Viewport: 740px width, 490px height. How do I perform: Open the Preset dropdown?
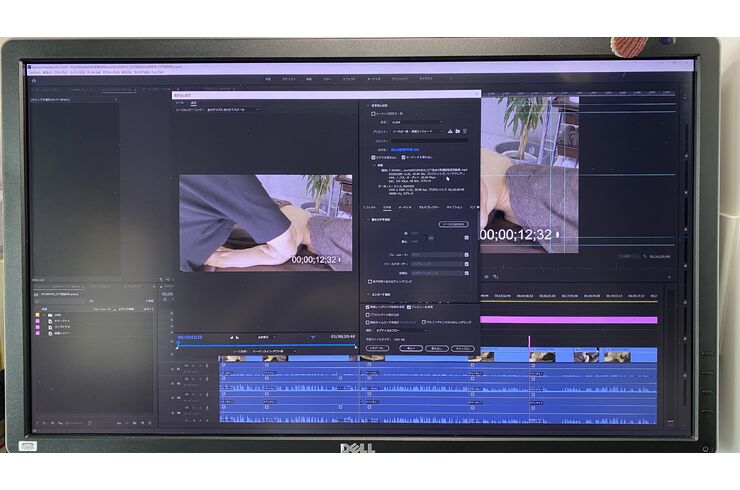(417, 131)
